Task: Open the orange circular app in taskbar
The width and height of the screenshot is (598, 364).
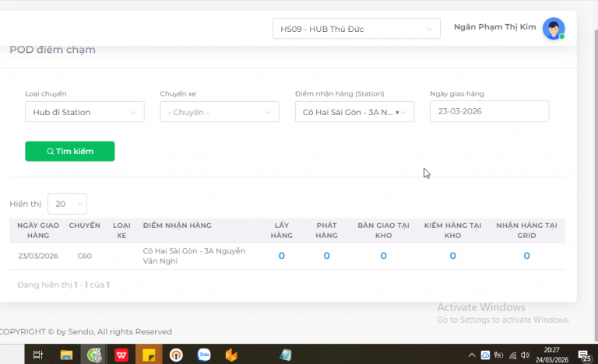Action: [x=176, y=355]
